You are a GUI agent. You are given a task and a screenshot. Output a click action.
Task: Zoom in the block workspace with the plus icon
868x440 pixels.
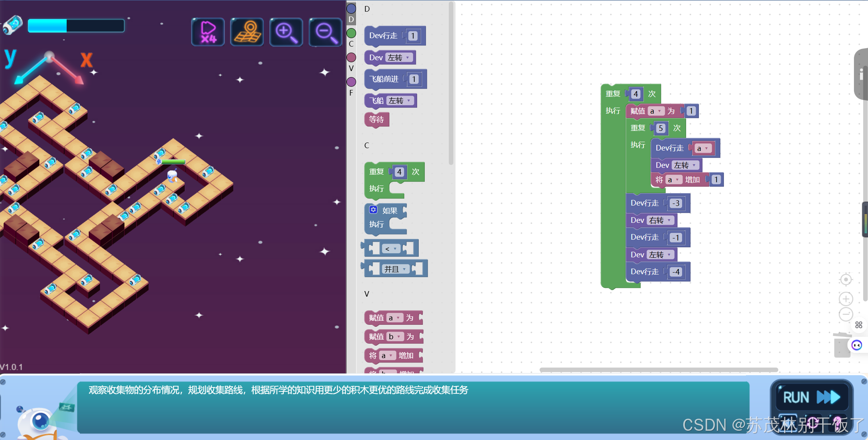tap(846, 299)
